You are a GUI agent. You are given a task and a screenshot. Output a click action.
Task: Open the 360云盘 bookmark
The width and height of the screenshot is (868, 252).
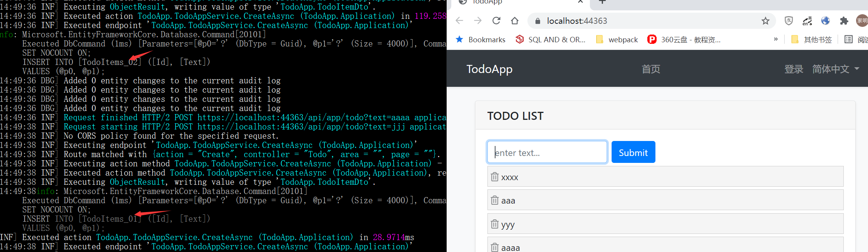pos(684,40)
